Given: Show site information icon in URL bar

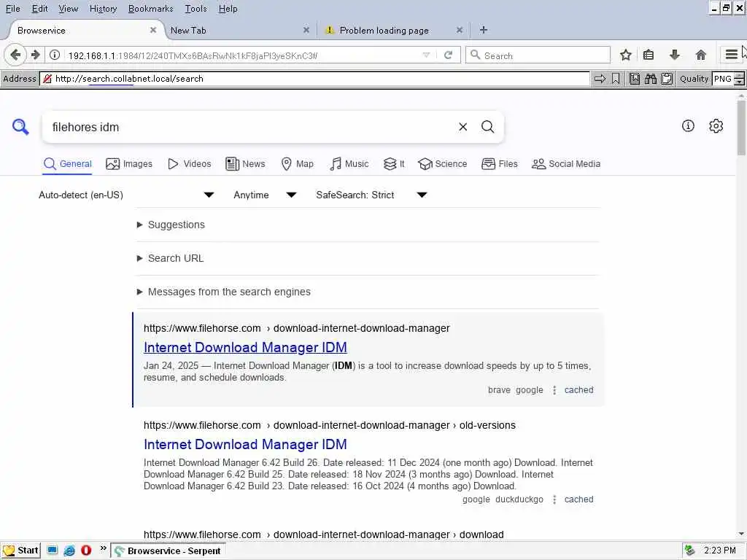Looking at the screenshot, I should [x=55, y=55].
